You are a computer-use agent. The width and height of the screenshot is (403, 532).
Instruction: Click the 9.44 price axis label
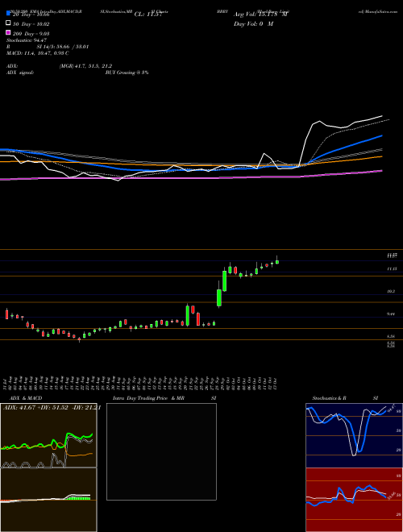[391, 314]
